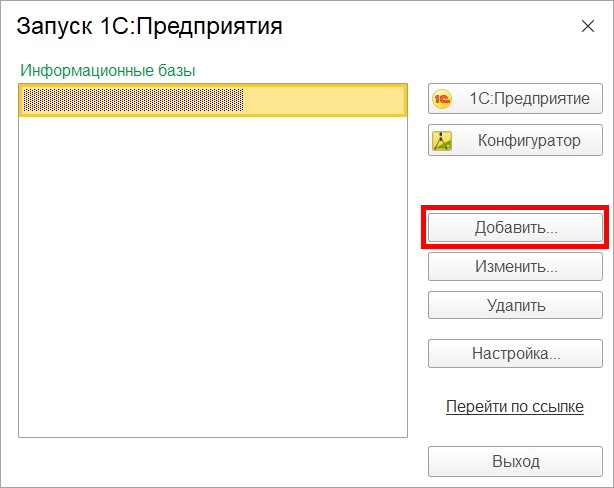Close the Запуск 1С:Предприятия window
This screenshot has width=614, height=488.
click(588, 26)
